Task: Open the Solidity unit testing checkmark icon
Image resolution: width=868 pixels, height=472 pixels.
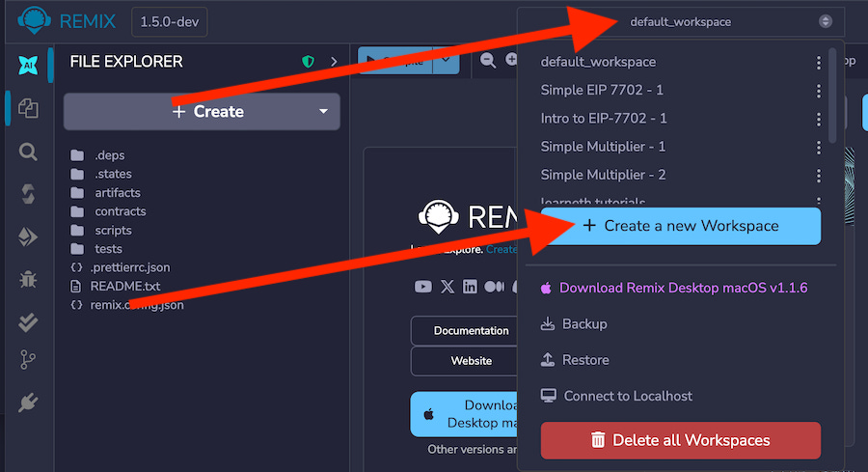Action: point(28,321)
